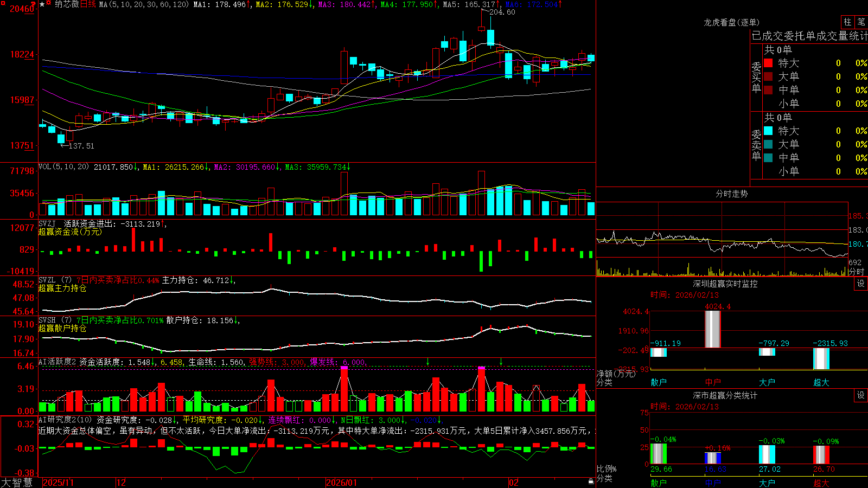
Task: Open 设 settings for 深圳超赢实时监控 panel
Action: [x=861, y=284]
